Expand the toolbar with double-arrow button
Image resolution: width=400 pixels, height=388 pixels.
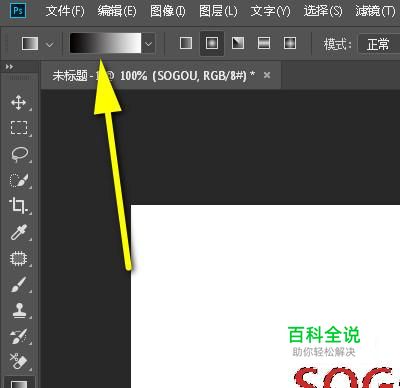point(9,67)
